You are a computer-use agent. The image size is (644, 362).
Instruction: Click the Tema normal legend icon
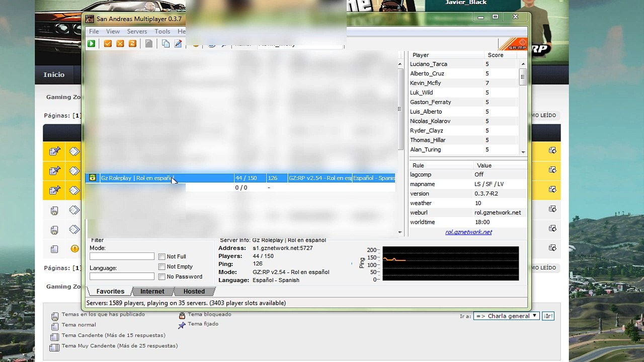54,326
